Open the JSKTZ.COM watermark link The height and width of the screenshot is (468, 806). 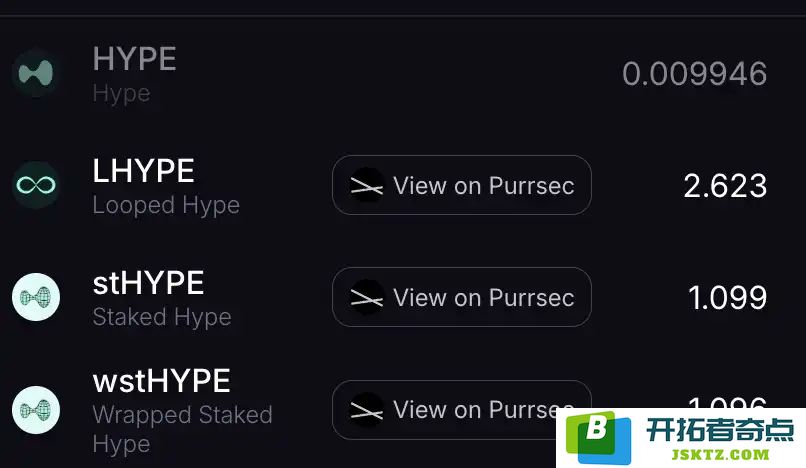pyautogui.click(x=720, y=455)
